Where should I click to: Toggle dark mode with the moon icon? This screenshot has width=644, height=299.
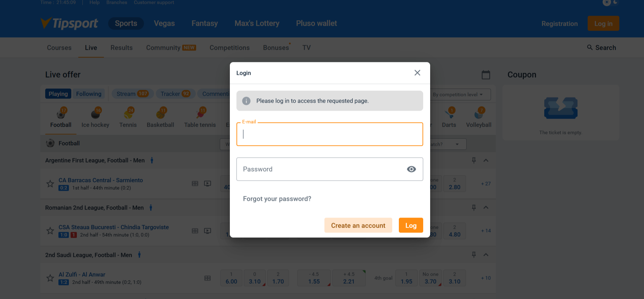tap(615, 2)
